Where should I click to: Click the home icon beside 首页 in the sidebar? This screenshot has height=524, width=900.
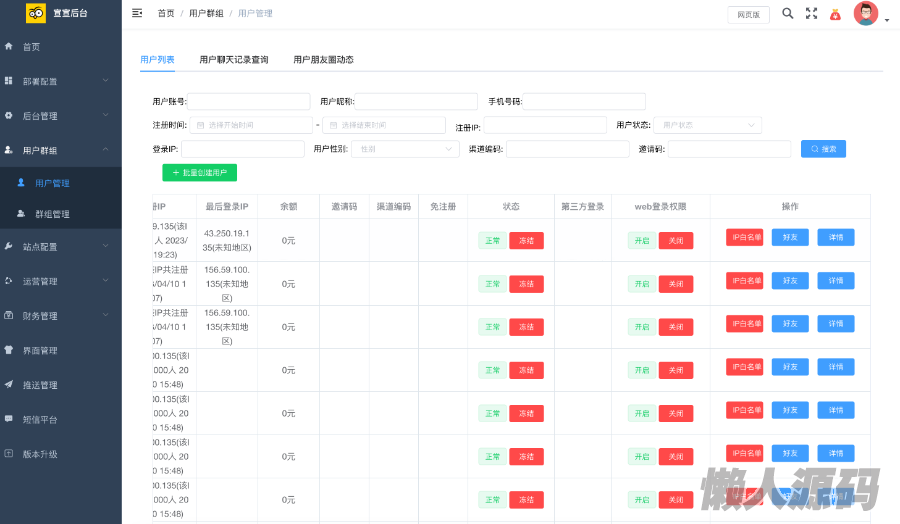tap(9, 46)
